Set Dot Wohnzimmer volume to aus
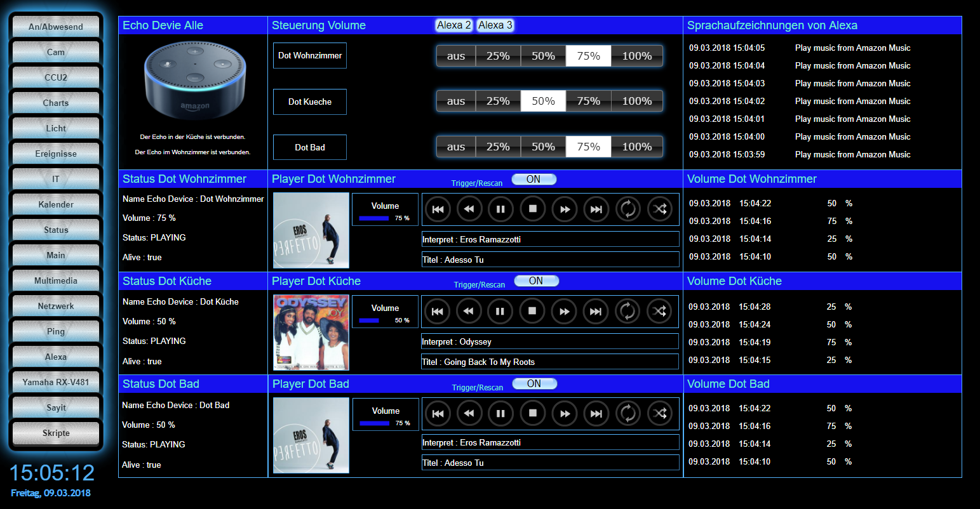Image resolution: width=980 pixels, height=509 pixels. click(456, 56)
